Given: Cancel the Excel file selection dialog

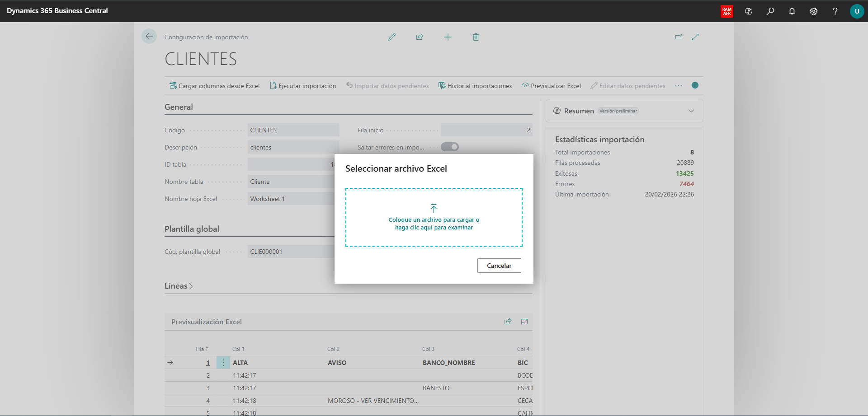Looking at the screenshot, I should 499,266.
